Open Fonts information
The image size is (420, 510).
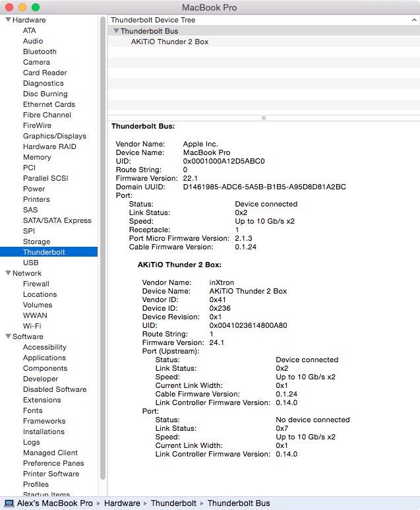[33, 410]
